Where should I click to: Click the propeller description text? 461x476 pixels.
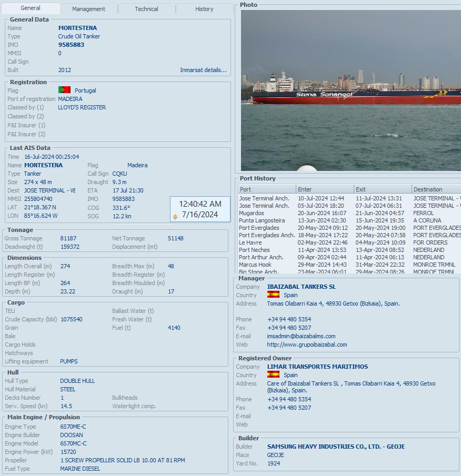coord(123,460)
